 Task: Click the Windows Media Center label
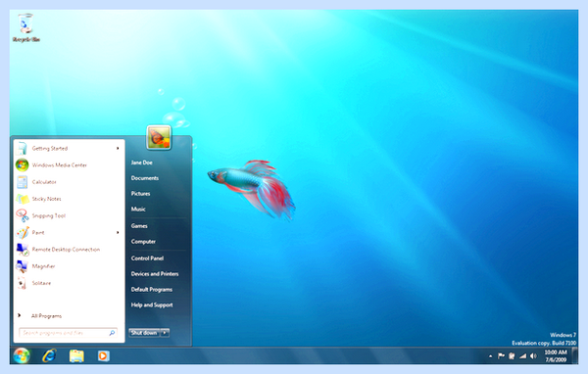point(59,165)
